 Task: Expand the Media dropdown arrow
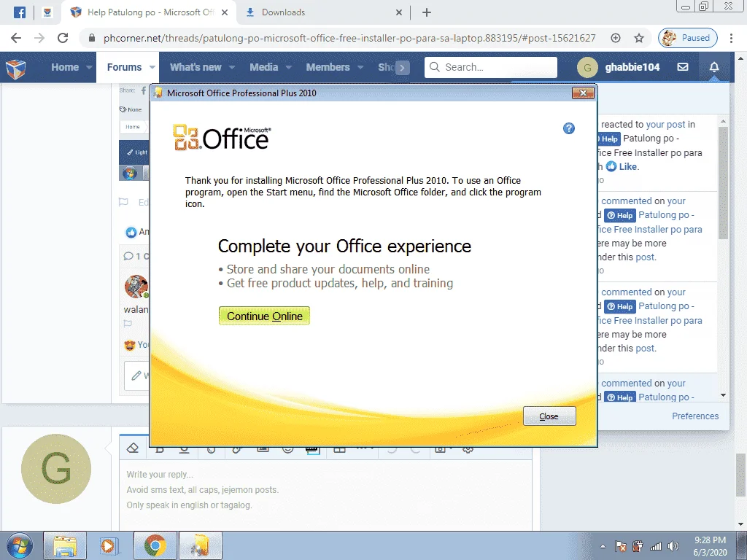point(289,67)
